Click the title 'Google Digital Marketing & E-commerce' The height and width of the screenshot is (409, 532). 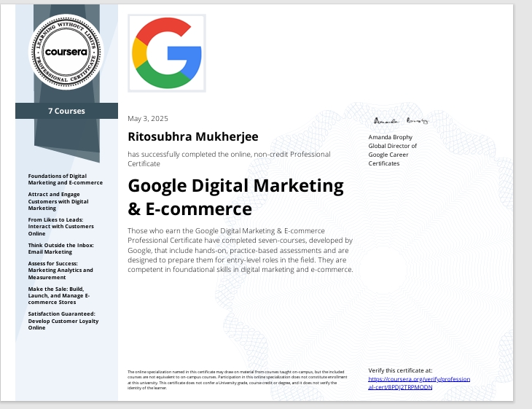pyautogui.click(x=236, y=197)
